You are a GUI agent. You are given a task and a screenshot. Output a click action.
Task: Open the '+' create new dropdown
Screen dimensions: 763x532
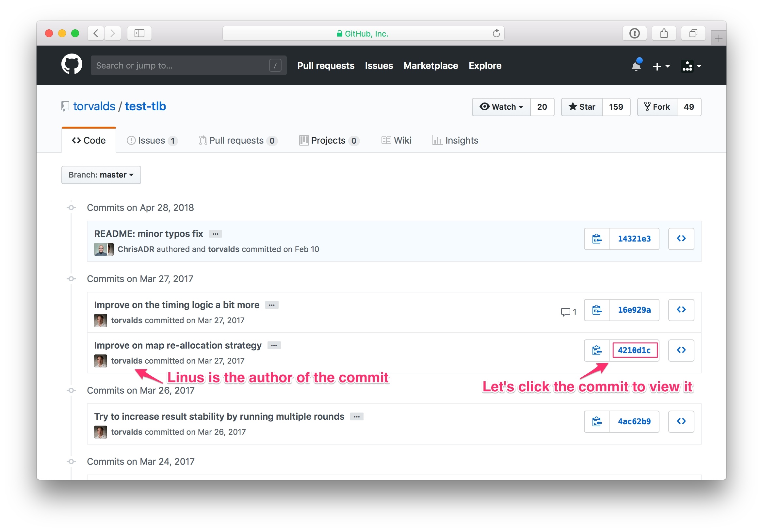click(x=661, y=66)
